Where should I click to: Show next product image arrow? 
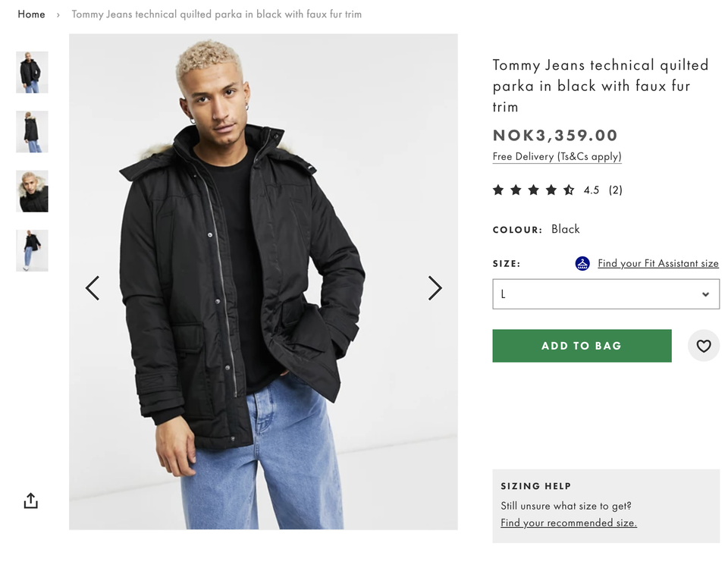(x=435, y=288)
